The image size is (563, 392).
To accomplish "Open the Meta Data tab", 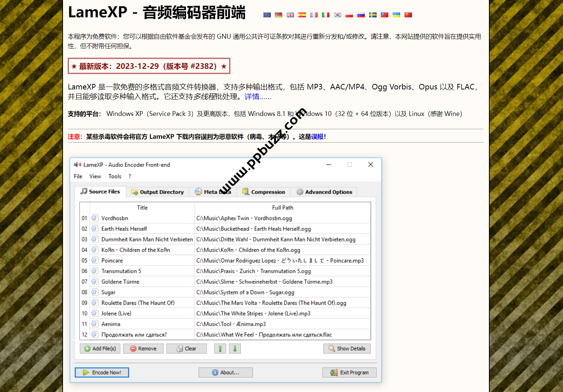I will click(213, 192).
